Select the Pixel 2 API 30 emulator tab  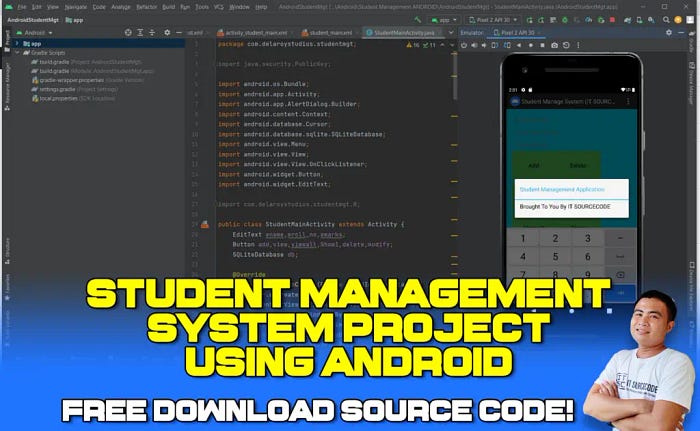click(x=517, y=33)
